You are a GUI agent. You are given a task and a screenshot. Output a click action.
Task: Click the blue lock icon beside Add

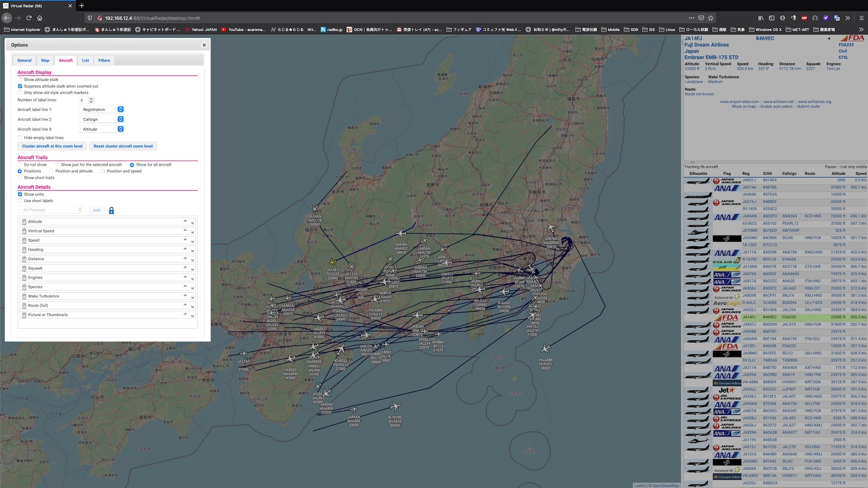point(111,211)
